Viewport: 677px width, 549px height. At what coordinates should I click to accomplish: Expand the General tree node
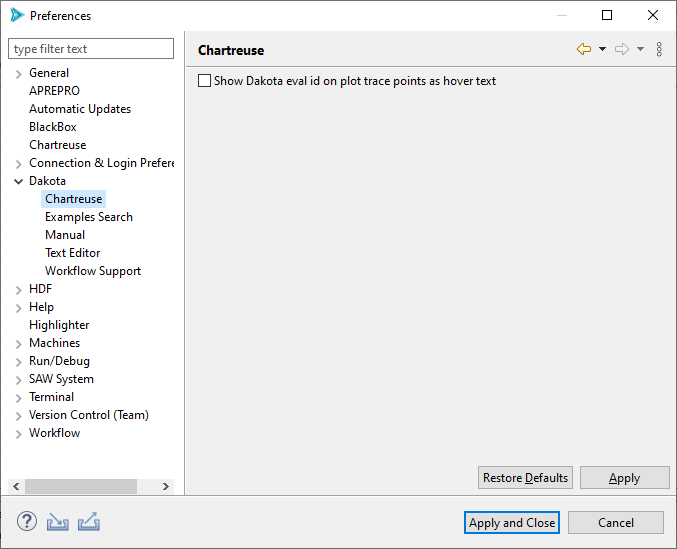(x=18, y=74)
